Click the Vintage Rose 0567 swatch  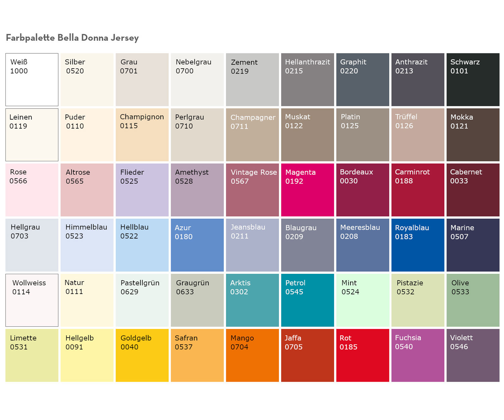pyautogui.click(x=252, y=190)
